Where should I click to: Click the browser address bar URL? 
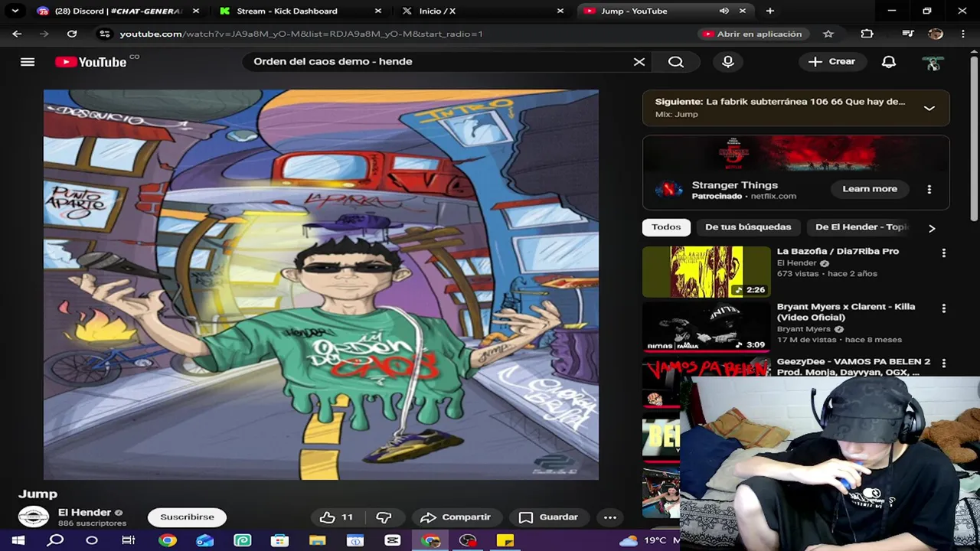[x=301, y=34]
